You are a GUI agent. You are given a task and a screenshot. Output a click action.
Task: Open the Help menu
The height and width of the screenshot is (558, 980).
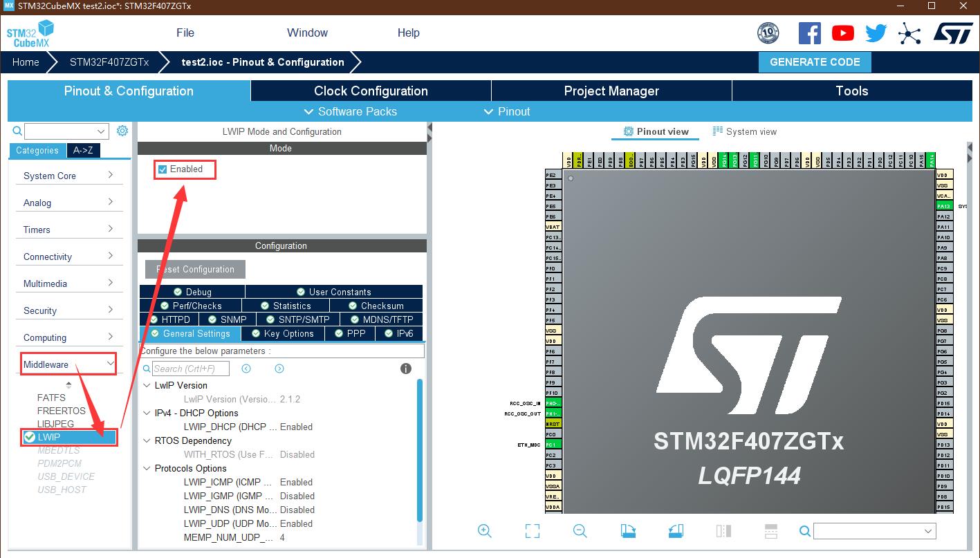tap(409, 32)
